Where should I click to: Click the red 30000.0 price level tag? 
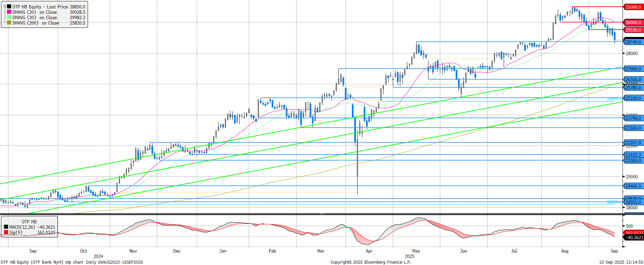(x=633, y=23)
